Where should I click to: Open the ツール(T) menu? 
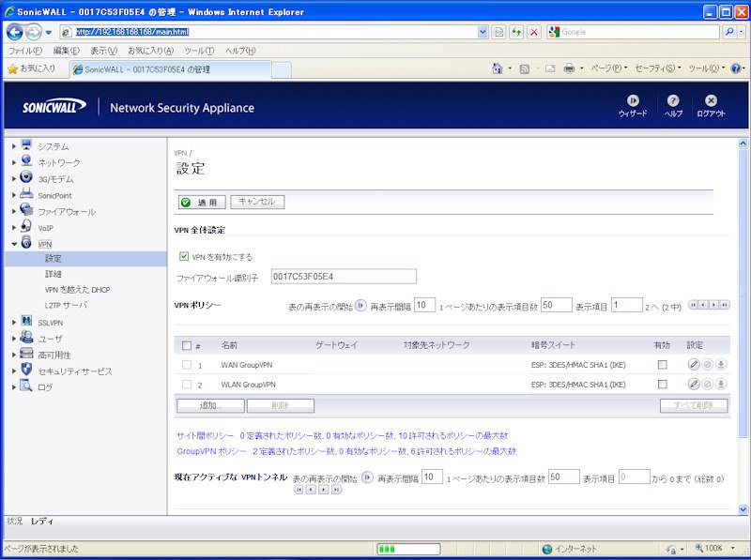click(199, 51)
